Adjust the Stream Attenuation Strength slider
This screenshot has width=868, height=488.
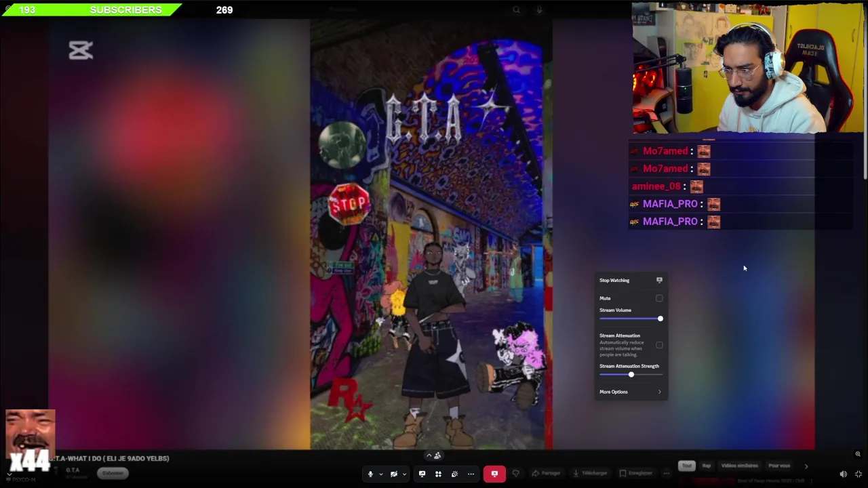[631, 375]
